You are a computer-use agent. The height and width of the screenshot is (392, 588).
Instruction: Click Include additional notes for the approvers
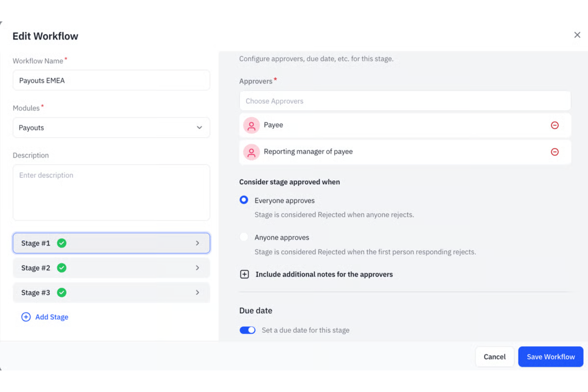(x=324, y=274)
